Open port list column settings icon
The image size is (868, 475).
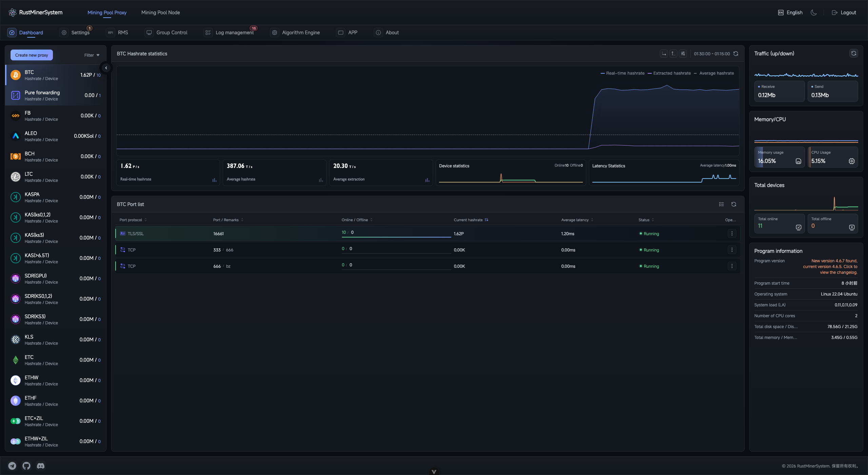click(722, 204)
